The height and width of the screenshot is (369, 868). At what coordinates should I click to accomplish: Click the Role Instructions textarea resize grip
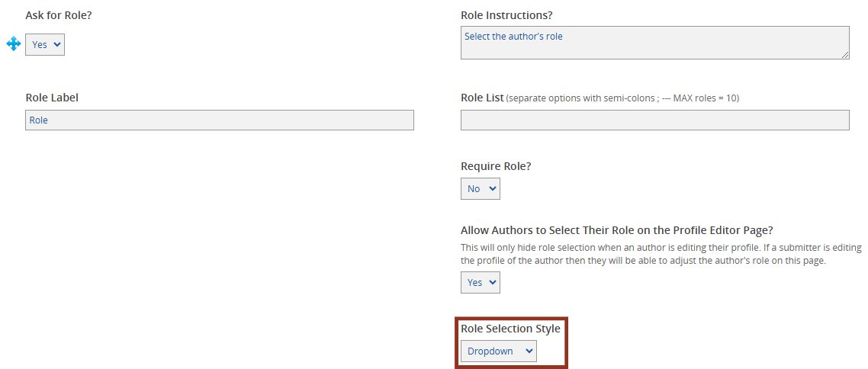[x=845, y=54]
